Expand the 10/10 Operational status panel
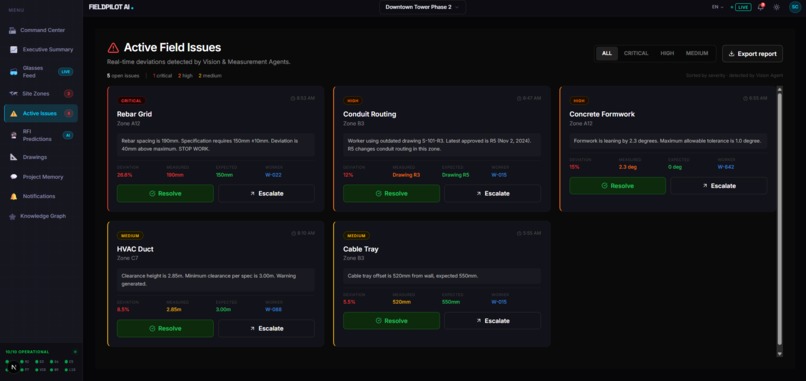Image resolution: width=806 pixels, height=381 pixels. tap(41, 352)
